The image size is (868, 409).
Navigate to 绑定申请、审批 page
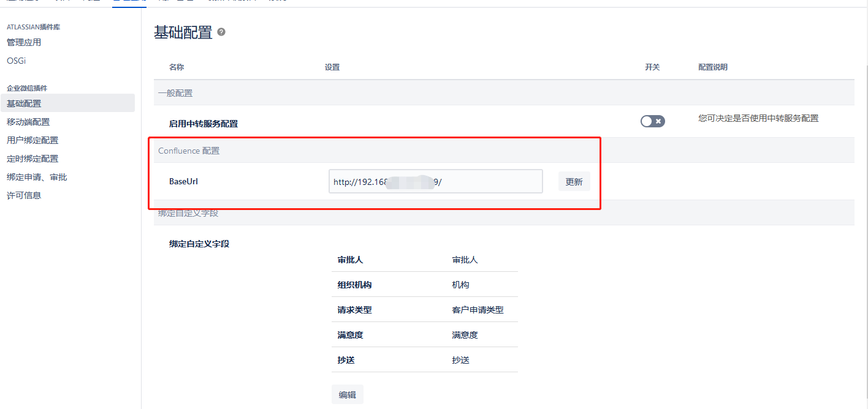37,177
